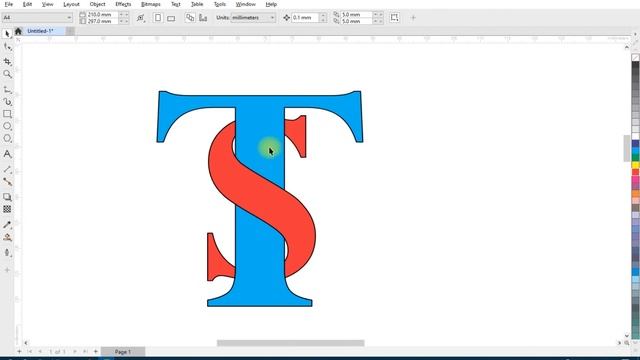Open the Object menu
This screenshot has width=640, height=360.
[98, 4]
